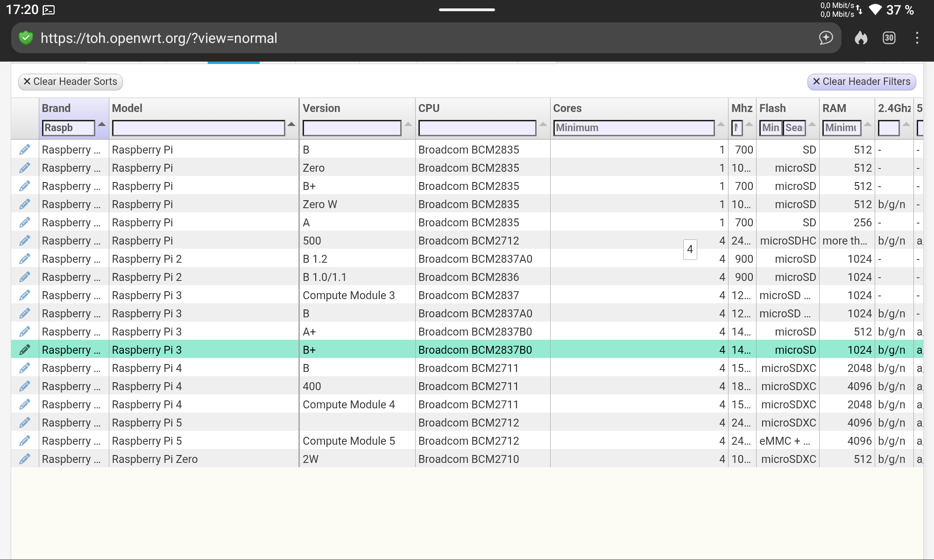Click the Version column header
The width and height of the screenshot is (934, 560).
pyautogui.click(x=321, y=108)
